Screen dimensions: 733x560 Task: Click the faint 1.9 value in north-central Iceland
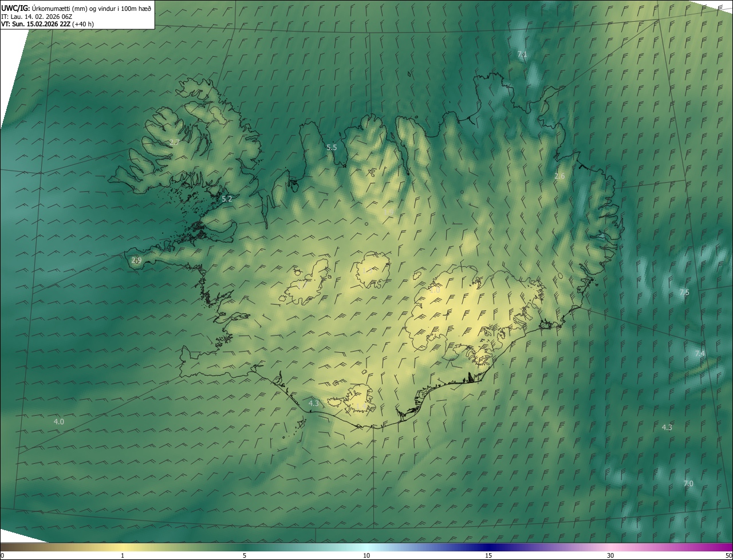388,213
